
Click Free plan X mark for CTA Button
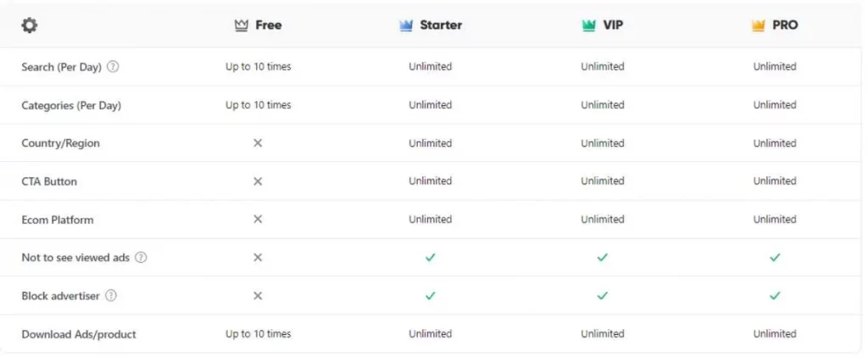pos(258,182)
